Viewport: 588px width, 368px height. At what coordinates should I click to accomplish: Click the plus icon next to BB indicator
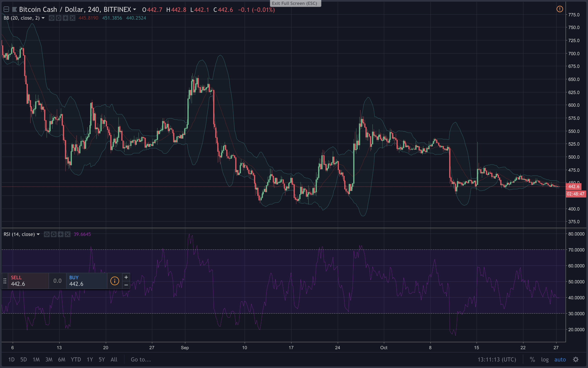(66, 18)
